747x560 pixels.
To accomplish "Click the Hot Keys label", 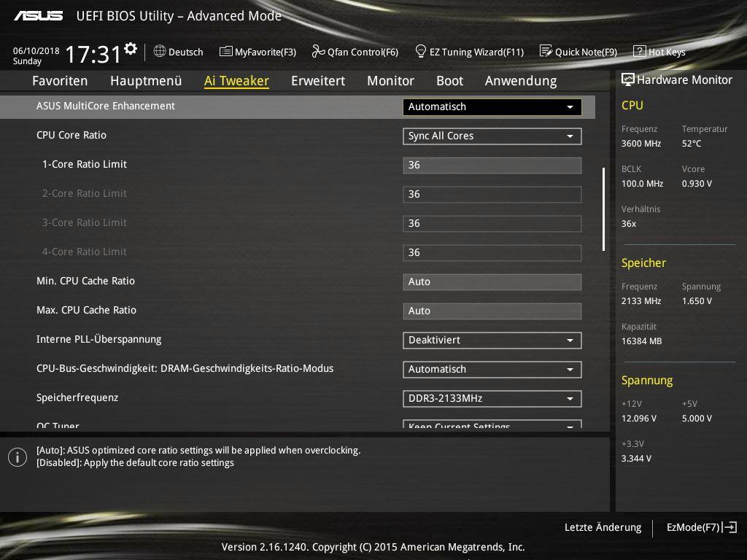I will pyautogui.click(x=667, y=52).
